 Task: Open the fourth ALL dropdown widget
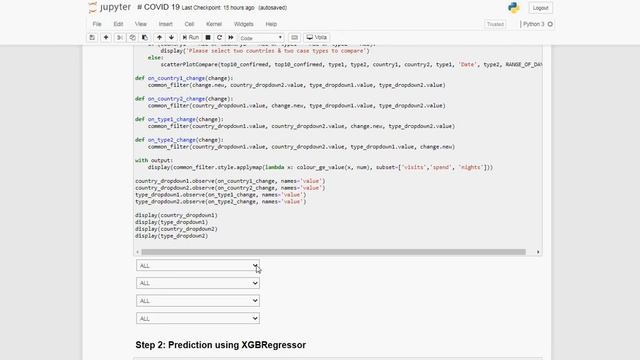(x=198, y=318)
